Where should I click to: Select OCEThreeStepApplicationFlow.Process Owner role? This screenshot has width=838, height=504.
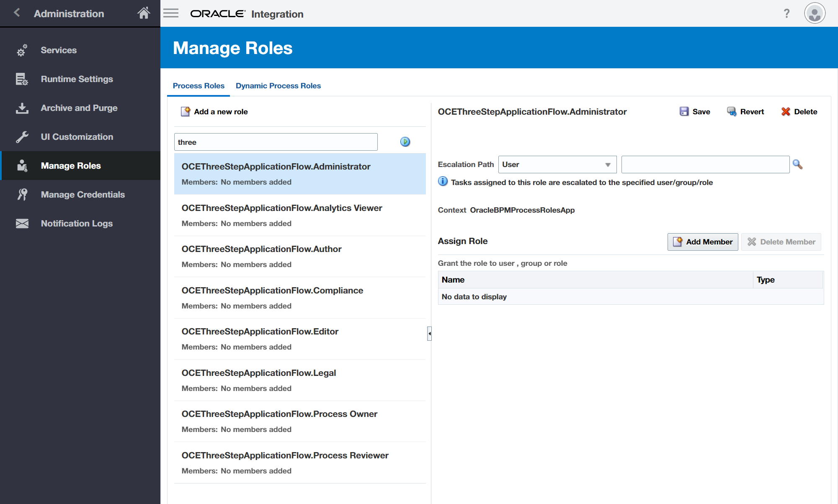pos(300,422)
